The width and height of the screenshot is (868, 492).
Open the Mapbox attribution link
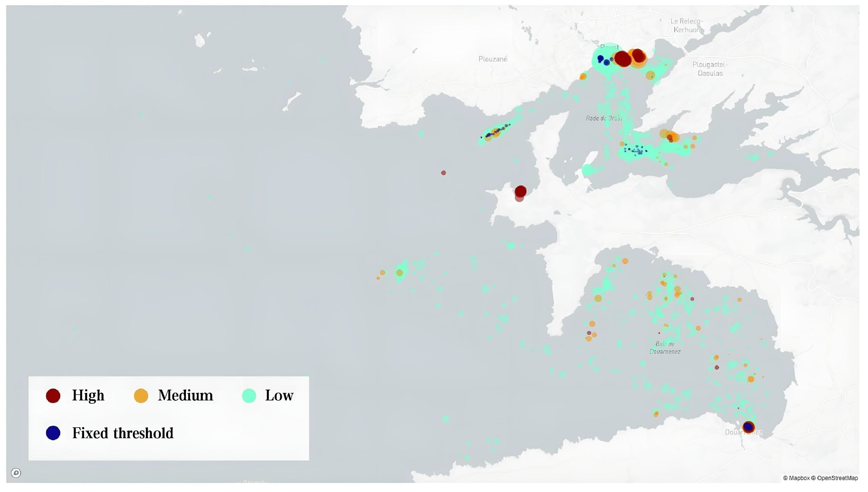[x=796, y=478]
